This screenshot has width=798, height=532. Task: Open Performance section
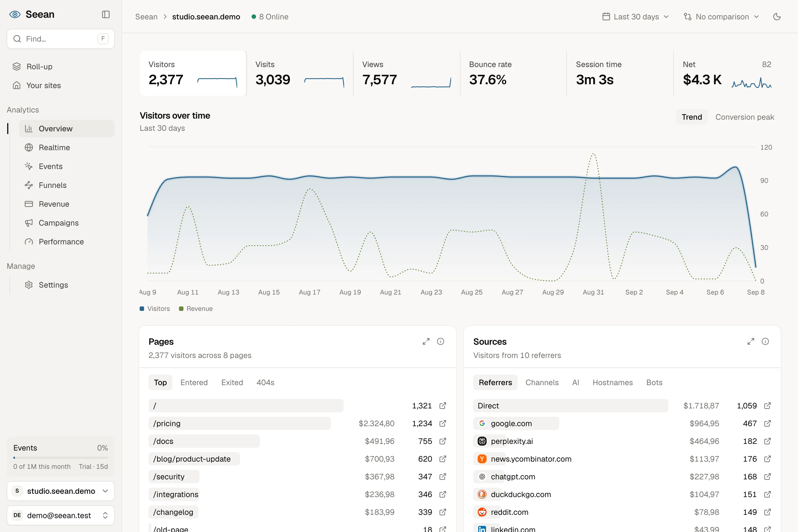66,242
